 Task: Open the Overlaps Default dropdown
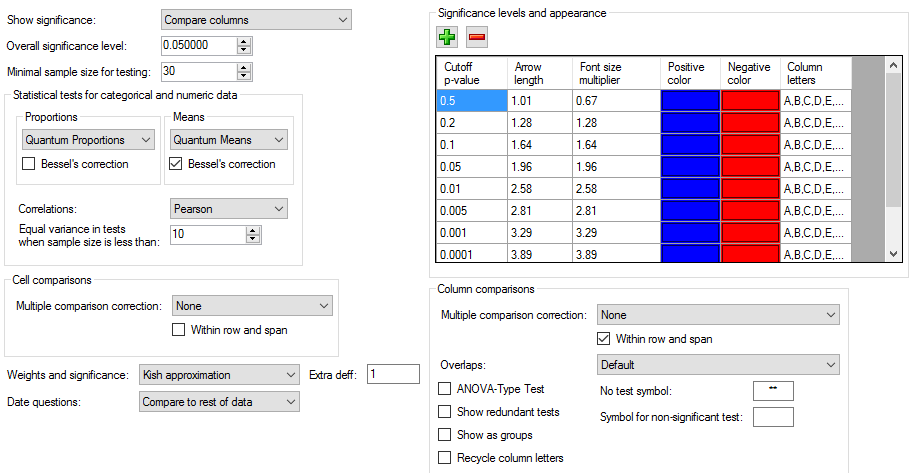718,365
